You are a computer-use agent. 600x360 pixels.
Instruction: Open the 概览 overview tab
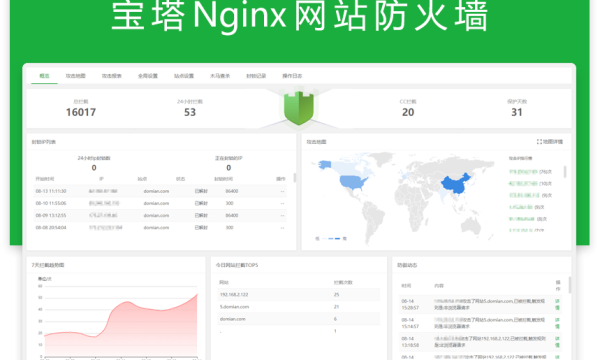[x=44, y=76]
